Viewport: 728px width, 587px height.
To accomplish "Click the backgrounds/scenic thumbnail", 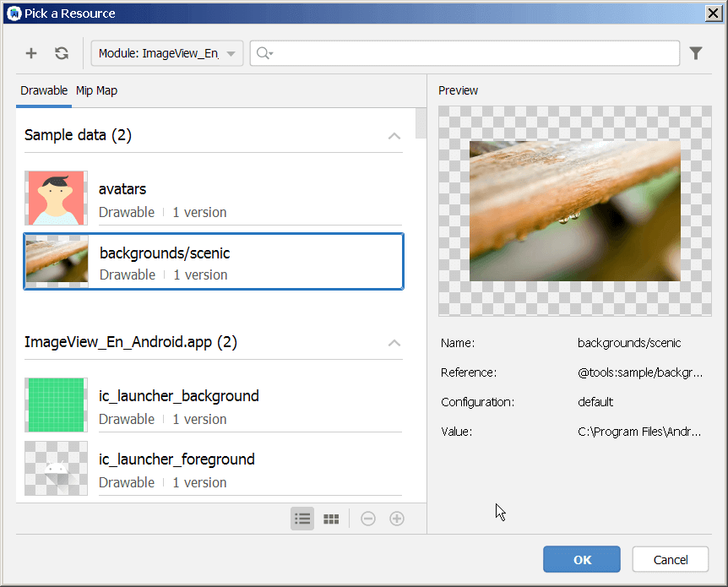I will pos(57,262).
